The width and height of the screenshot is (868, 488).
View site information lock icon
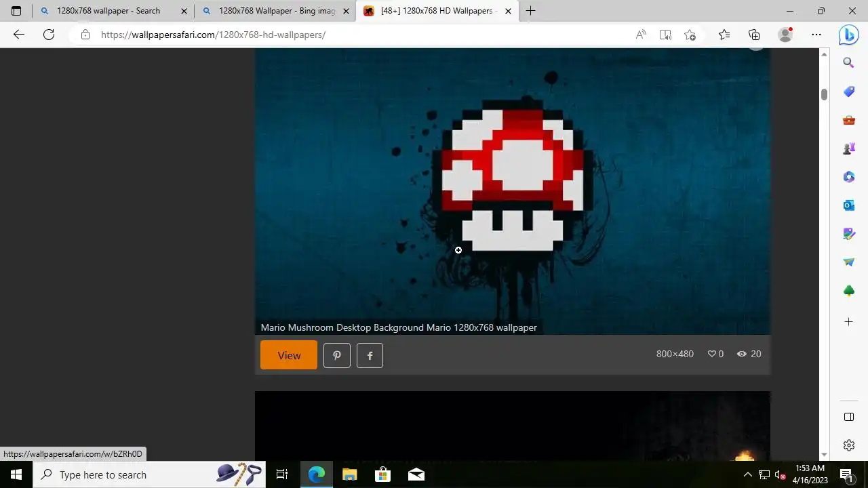[85, 35]
